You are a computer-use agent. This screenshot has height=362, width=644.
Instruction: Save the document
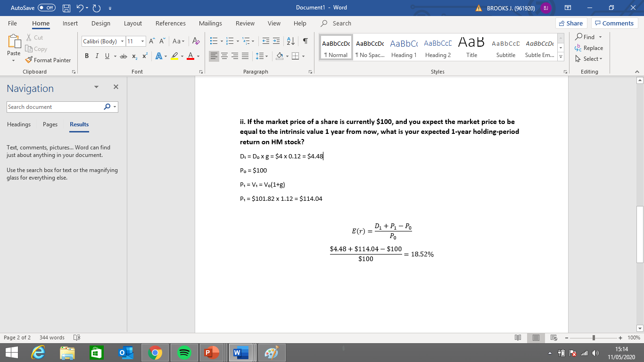67,8
